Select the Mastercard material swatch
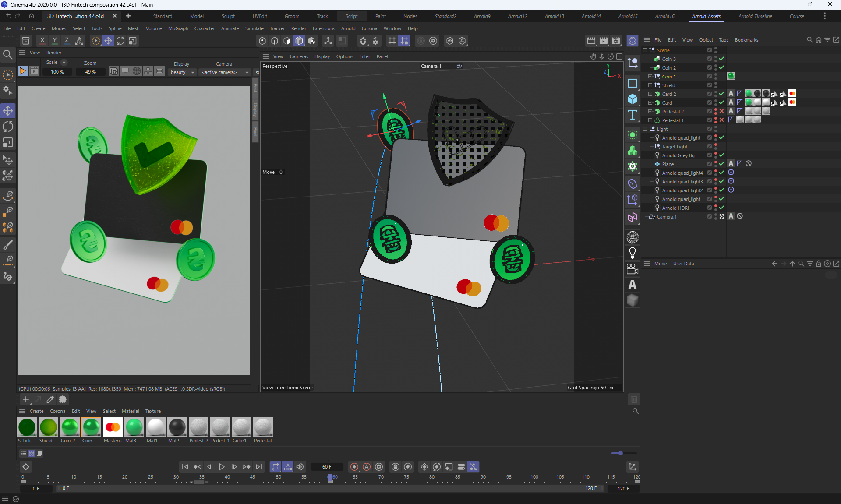Image resolution: width=841 pixels, height=504 pixels. [113, 427]
